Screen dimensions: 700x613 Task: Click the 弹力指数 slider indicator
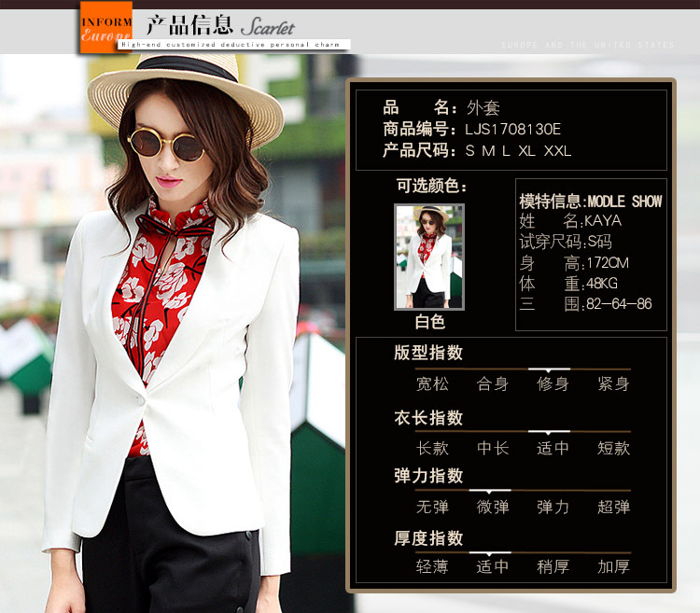click(x=490, y=491)
